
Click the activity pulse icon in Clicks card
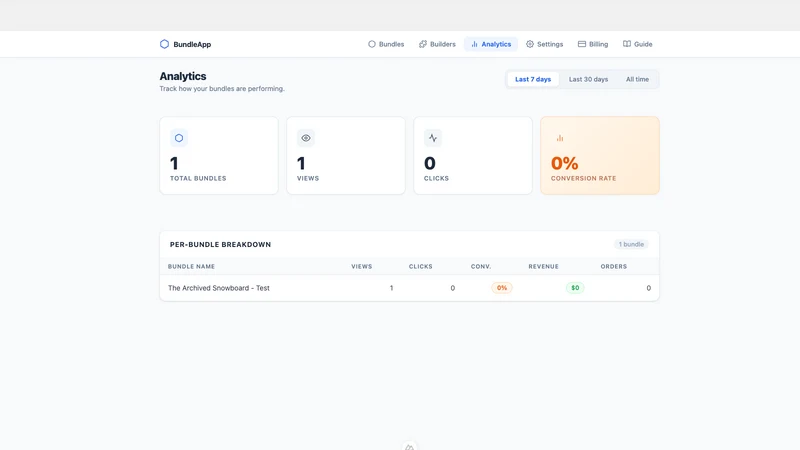click(433, 138)
